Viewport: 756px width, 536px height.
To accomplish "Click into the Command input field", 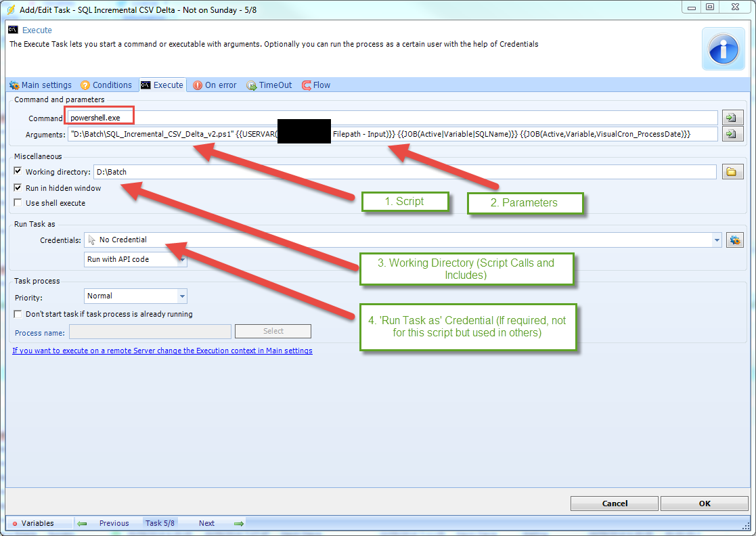I will click(x=393, y=118).
